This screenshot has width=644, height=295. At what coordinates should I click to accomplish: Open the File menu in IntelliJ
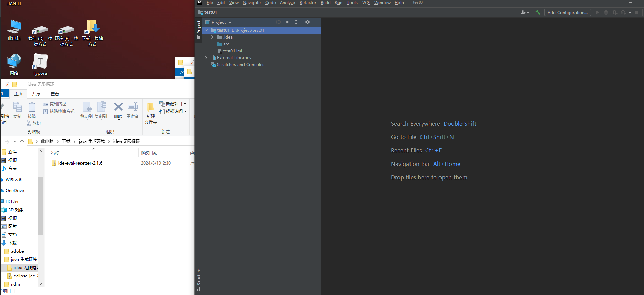[x=210, y=3]
